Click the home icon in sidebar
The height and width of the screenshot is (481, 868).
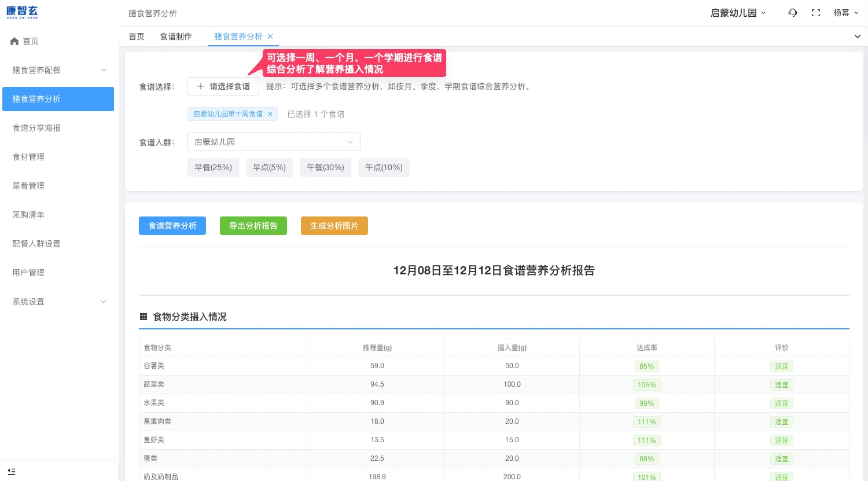[14, 41]
